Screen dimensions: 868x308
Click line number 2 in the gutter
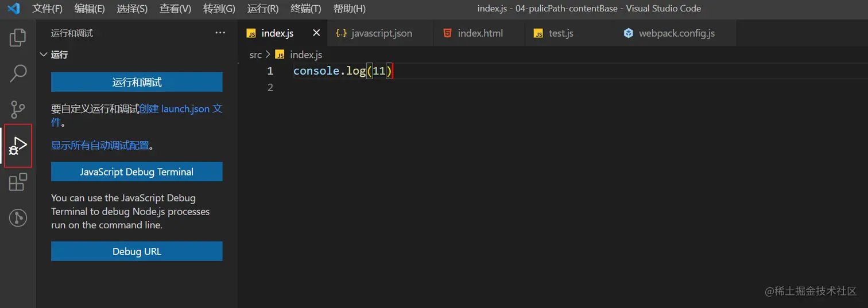270,88
